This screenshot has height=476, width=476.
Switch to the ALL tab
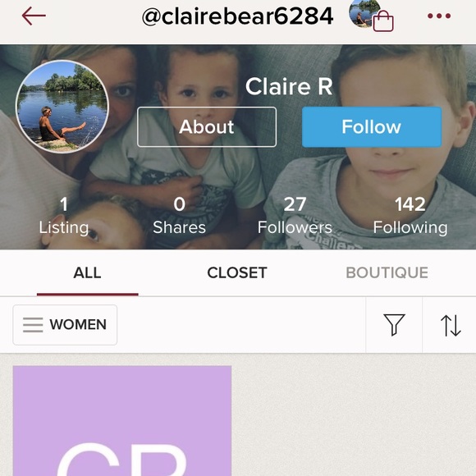coord(88,272)
